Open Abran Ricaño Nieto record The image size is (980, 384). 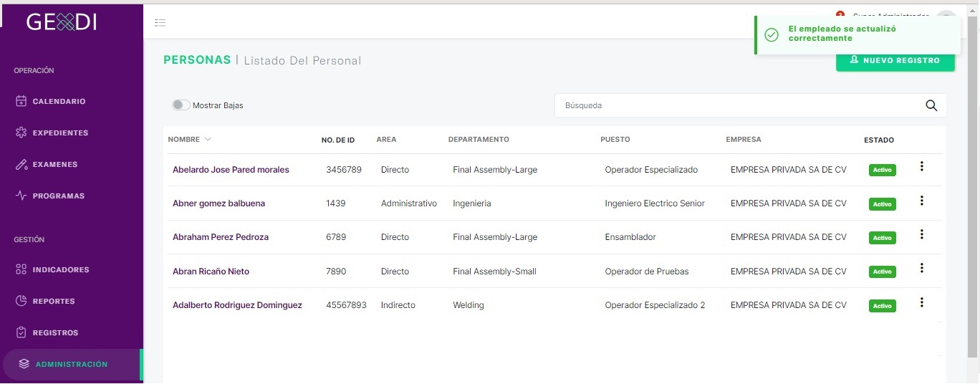point(211,272)
